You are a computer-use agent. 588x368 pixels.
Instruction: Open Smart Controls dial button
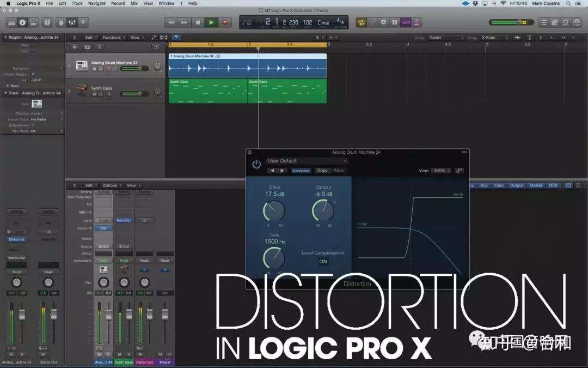click(x=61, y=22)
